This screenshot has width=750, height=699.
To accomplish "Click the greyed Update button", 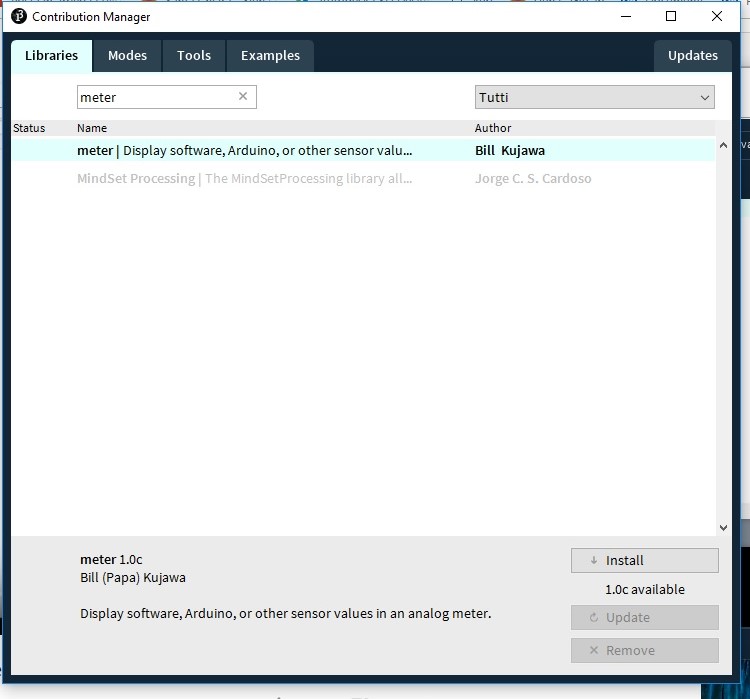I will coord(644,617).
